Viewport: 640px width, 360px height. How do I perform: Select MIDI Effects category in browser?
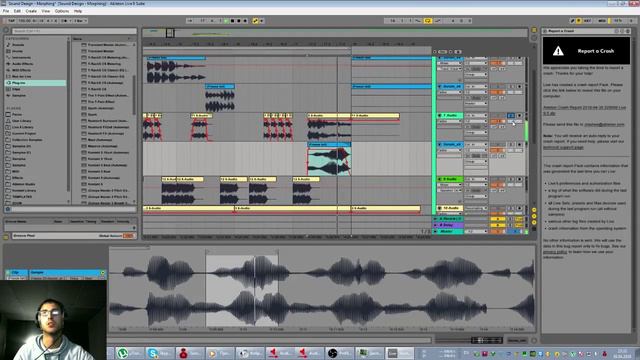coord(21,70)
